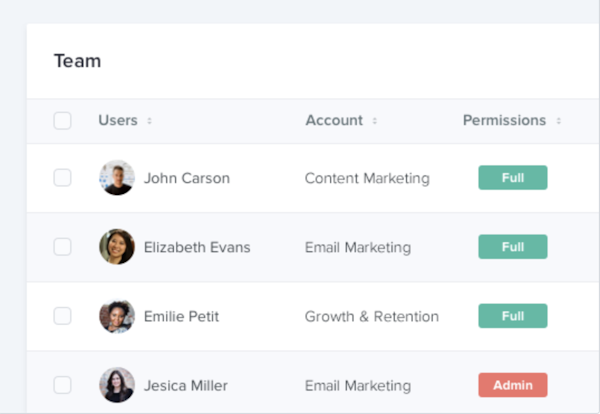Tick the Emilie Petit row checkbox
The width and height of the screenshot is (600, 414).
62,316
